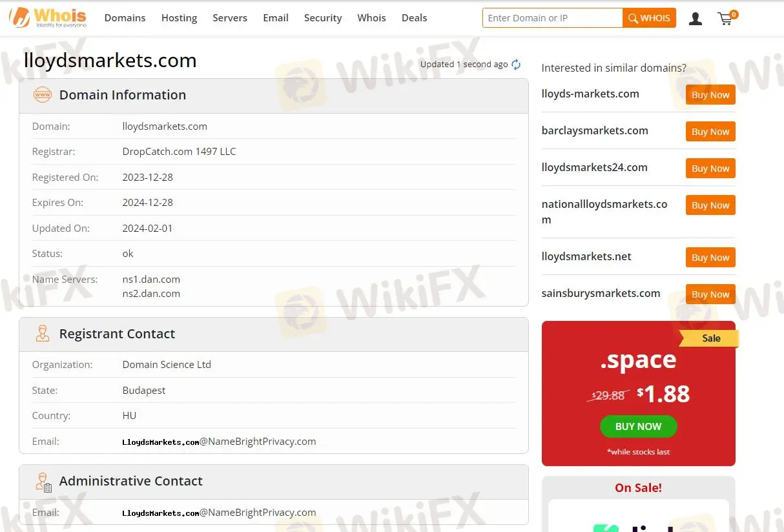The height and width of the screenshot is (532, 784).
Task: Open the Domains menu
Action: tap(125, 17)
